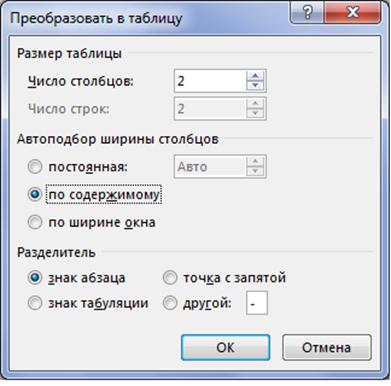Viewport: 391px width, 386px height.
Task: Select знак абзаца as separator
Action: click(35, 278)
